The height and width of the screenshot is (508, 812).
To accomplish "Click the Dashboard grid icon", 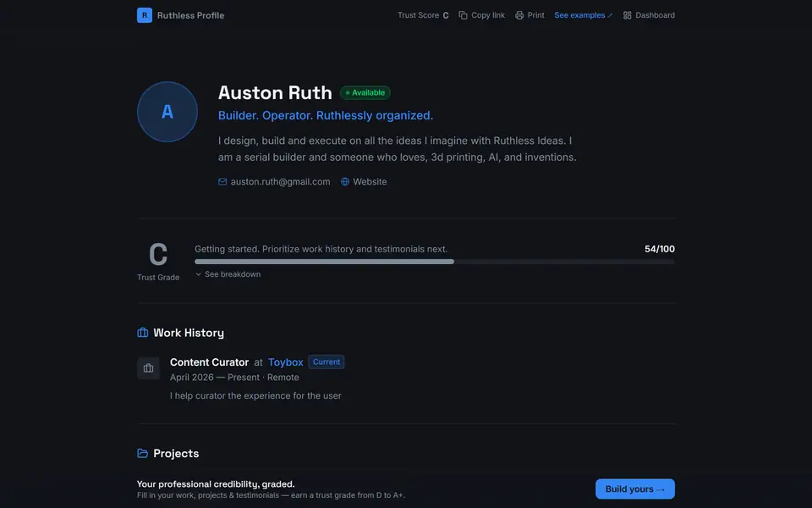I will coord(627,15).
